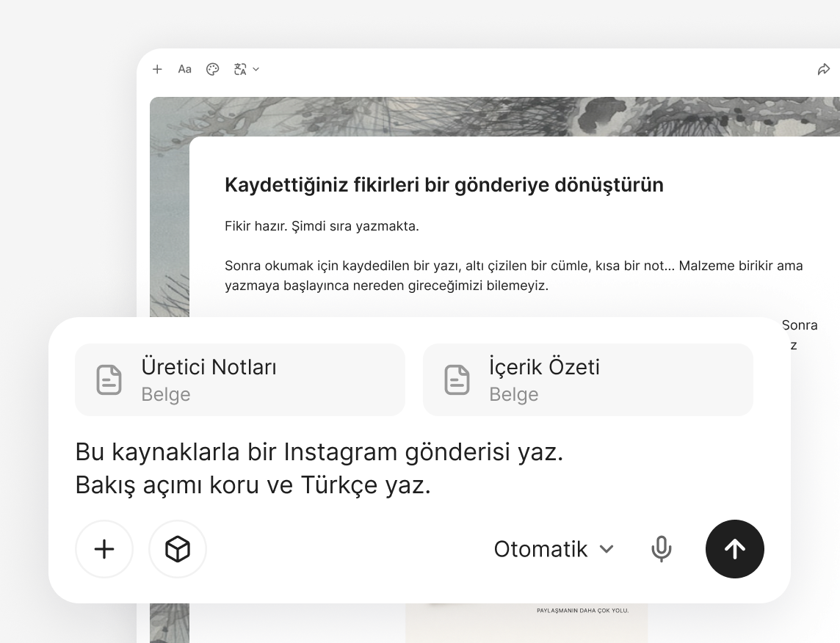Click the microphone voice input icon

[662, 549]
